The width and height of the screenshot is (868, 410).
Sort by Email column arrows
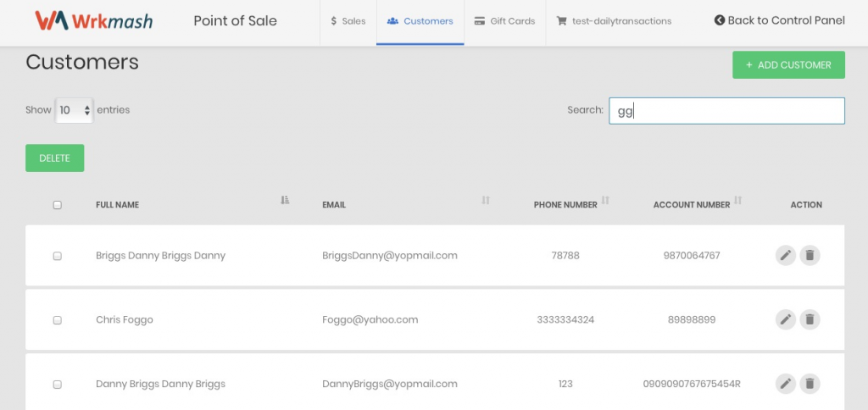[486, 200]
